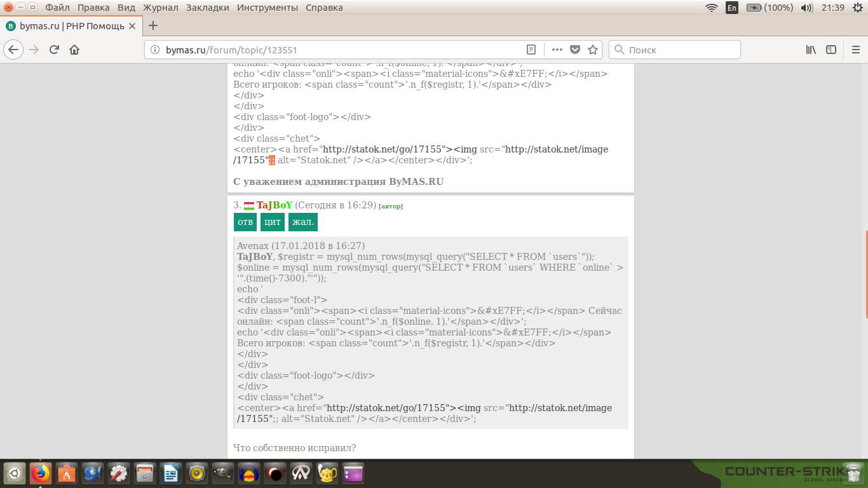The width and height of the screenshot is (868, 488).
Task: Go to the Firefox home page
Action: (74, 50)
